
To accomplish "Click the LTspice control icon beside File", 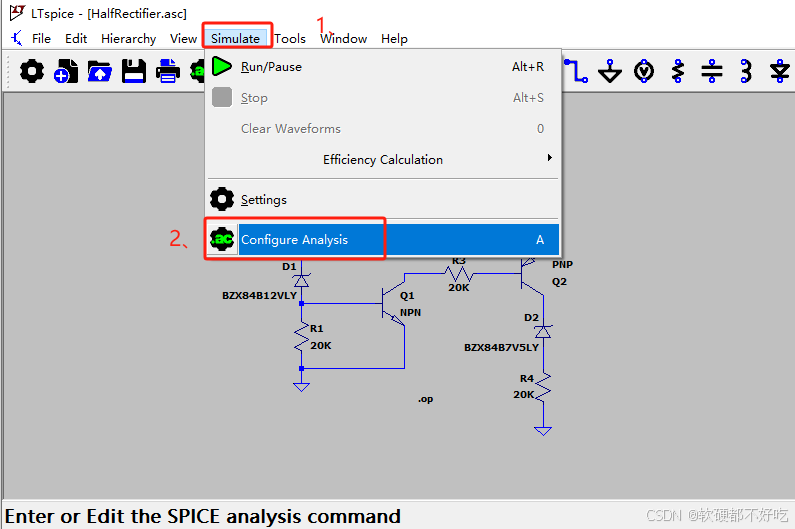I will 17,38.
